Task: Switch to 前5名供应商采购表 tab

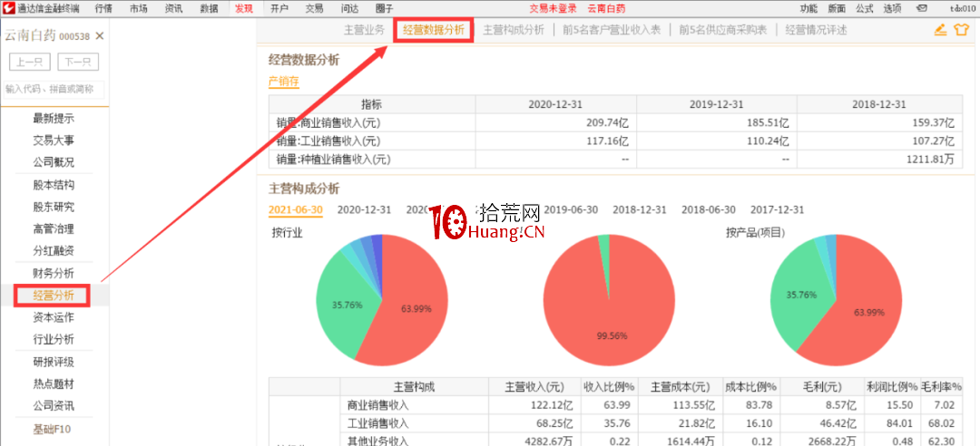Action: pos(722,30)
